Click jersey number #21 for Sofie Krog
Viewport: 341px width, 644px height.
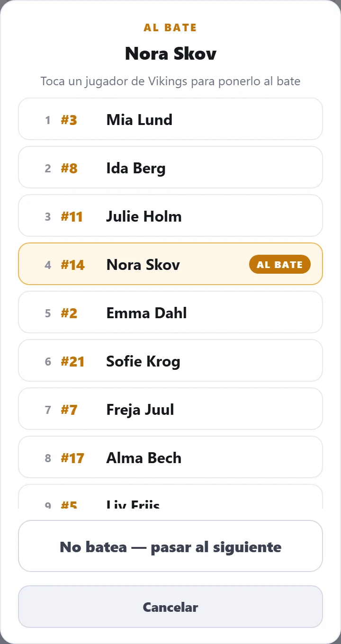[x=72, y=361]
